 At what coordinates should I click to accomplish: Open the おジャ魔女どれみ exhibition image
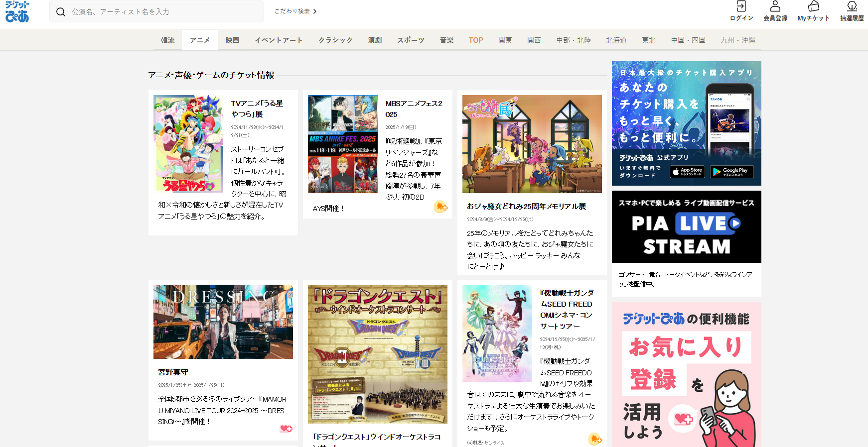tap(532, 144)
